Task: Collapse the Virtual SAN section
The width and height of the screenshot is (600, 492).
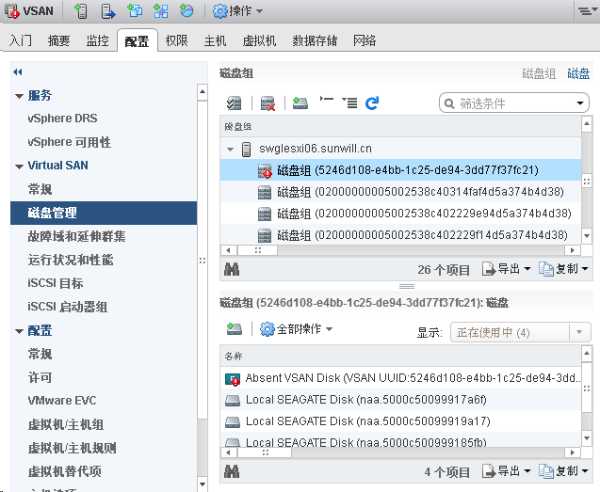Action: click(x=19, y=166)
